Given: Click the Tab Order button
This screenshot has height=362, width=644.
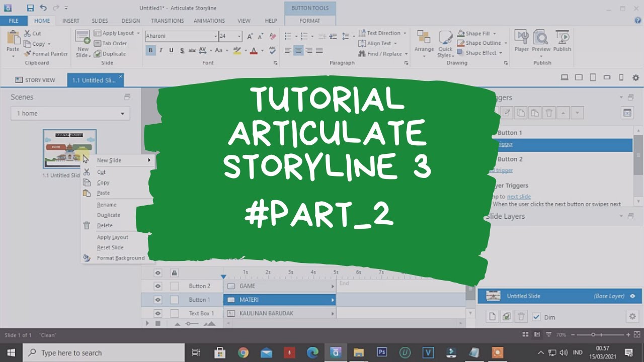Looking at the screenshot, I should (x=110, y=43).
